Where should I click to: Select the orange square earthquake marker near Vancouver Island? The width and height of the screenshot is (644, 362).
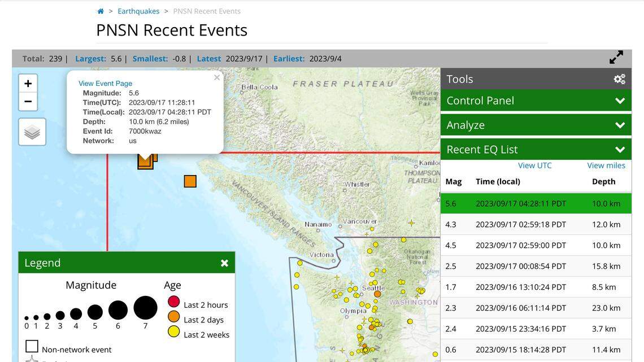[190, 181]
